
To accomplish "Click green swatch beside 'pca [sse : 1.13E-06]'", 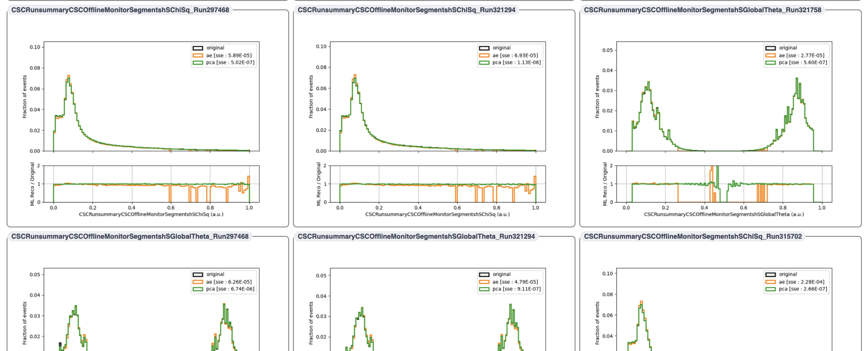I will [484, 62].
